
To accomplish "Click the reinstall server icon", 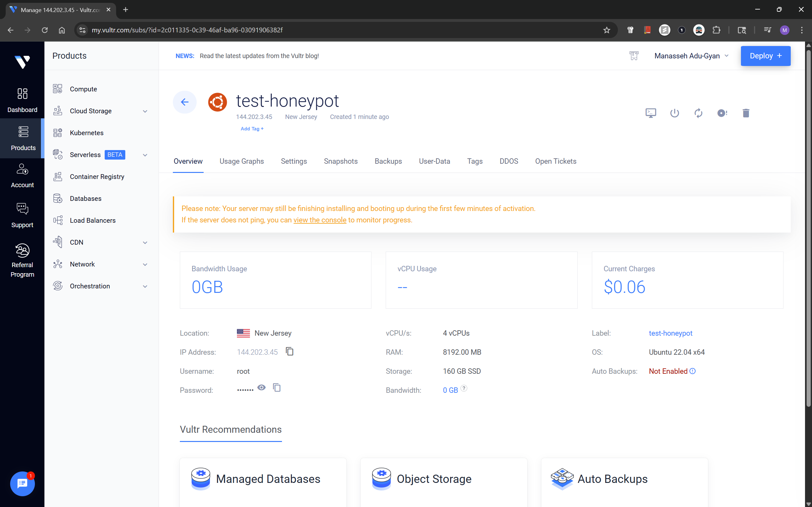I will pyautogui.click(x=722, y=113).
